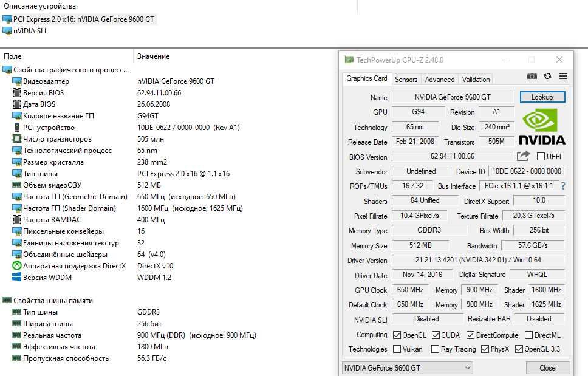The height and width of the screenshot is (376, 588).
Task: Switch to Sensors tab
Action: (406, 80)
